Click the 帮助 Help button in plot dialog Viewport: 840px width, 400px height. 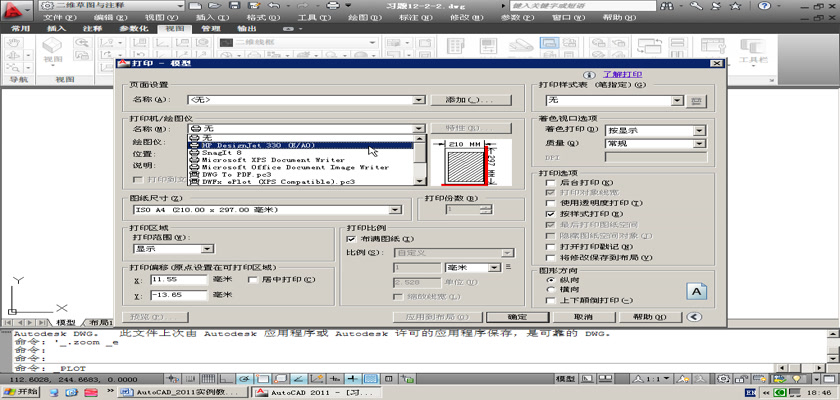click(650, 317)
